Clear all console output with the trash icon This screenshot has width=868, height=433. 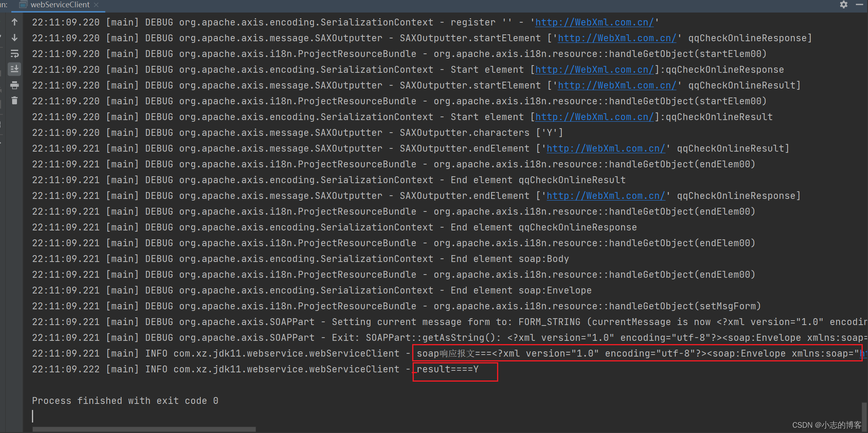pos(15,101)
